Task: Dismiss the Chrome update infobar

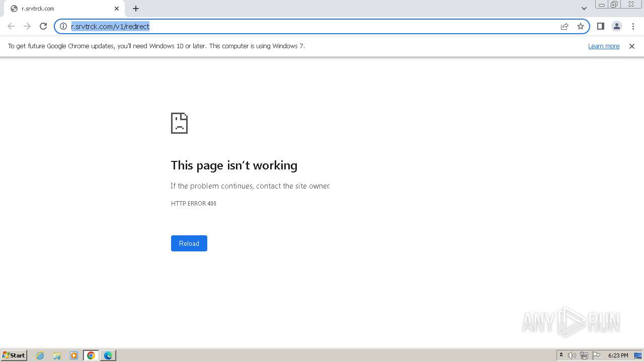Action: point(632,46)
